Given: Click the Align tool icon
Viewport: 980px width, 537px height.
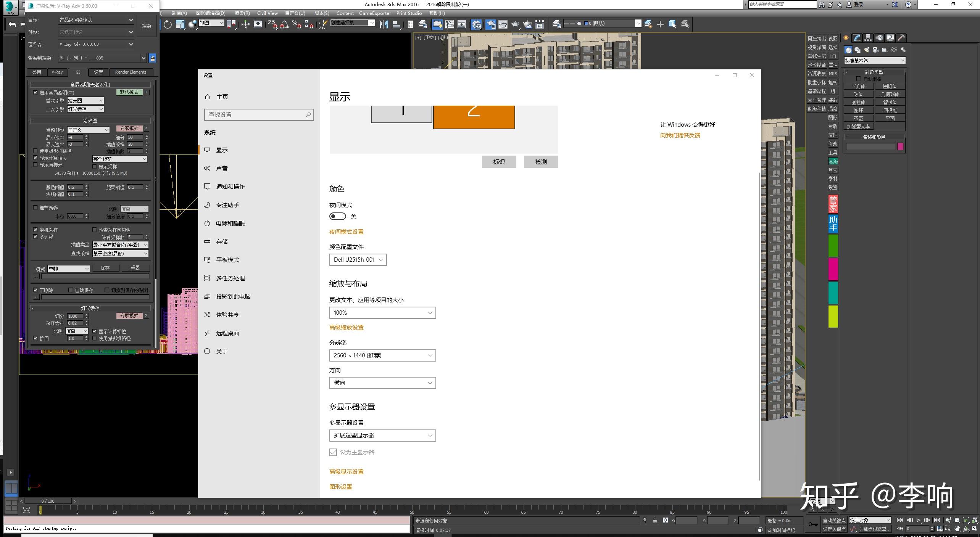Looking at the screenshot, I should [396, 24].
